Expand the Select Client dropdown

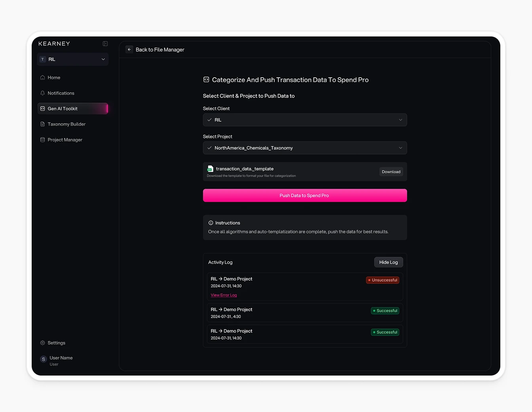pos(305,120)
